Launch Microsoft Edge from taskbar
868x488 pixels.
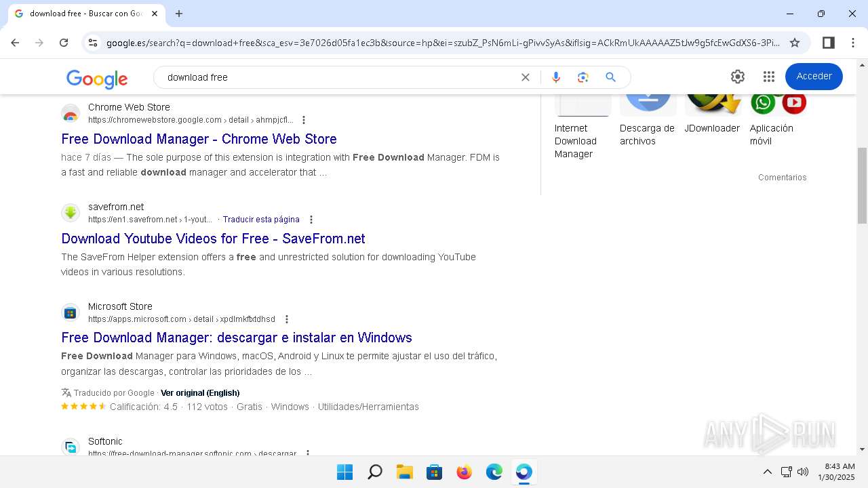tap(494, 472)
